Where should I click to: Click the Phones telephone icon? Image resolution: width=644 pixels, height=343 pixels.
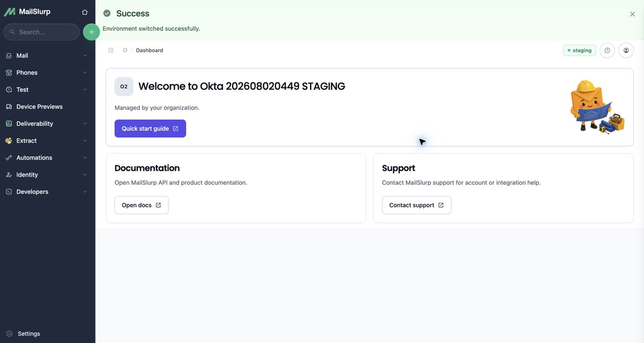point(9,73)
